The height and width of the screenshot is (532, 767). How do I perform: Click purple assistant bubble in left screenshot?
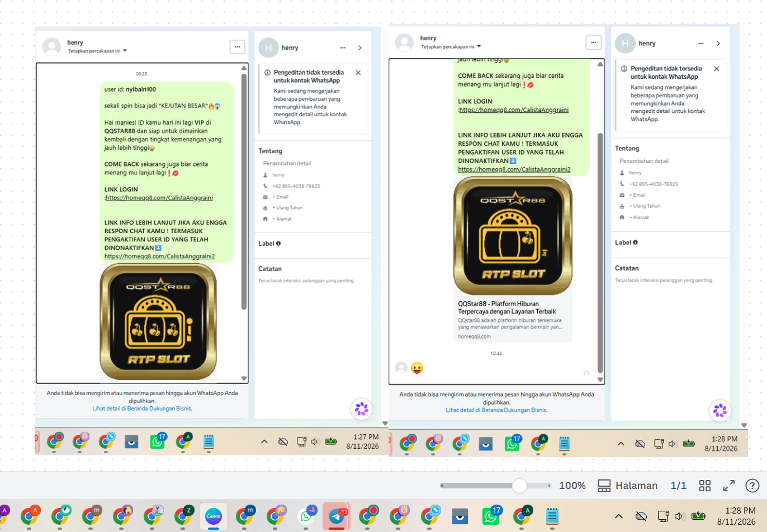pyautogui.click(x=361, y=409)
